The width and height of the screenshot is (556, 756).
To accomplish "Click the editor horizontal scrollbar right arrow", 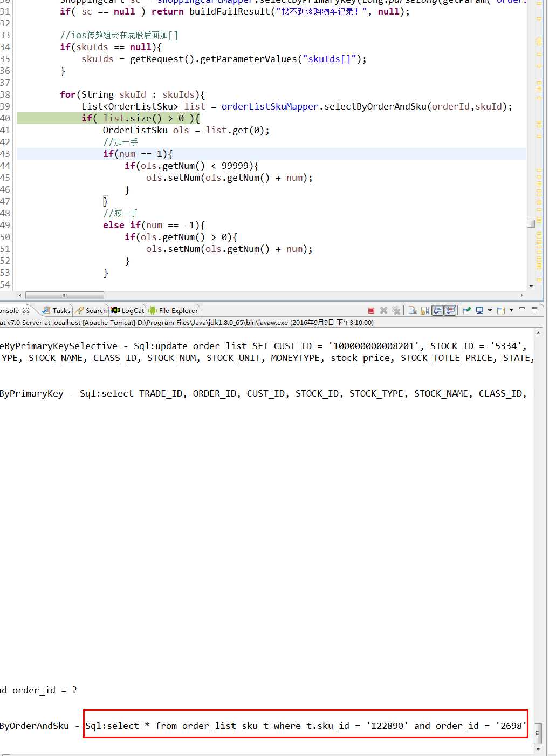I will 521,295.
